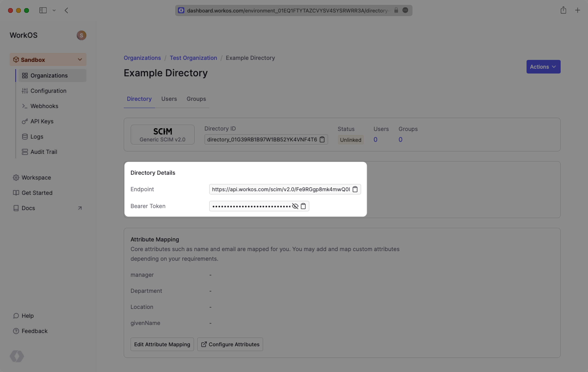Go to Webhooks in the sidebar
This screenshot has width=588, height=372.
[x=44, y=106]
